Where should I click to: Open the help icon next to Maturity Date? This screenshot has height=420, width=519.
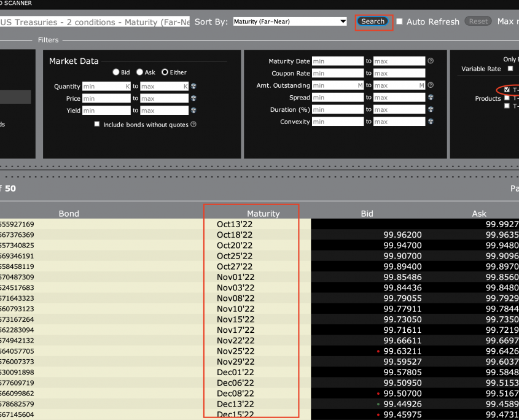point(431,61)
